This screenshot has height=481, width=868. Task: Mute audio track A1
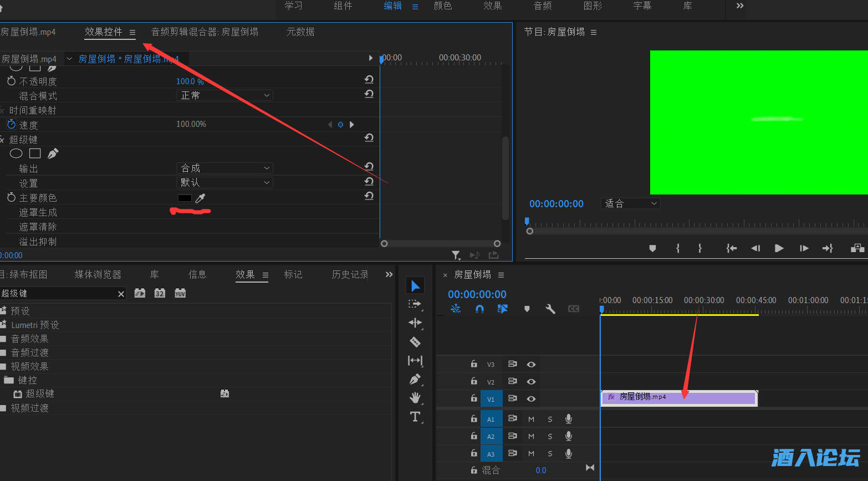coord(531,419)
